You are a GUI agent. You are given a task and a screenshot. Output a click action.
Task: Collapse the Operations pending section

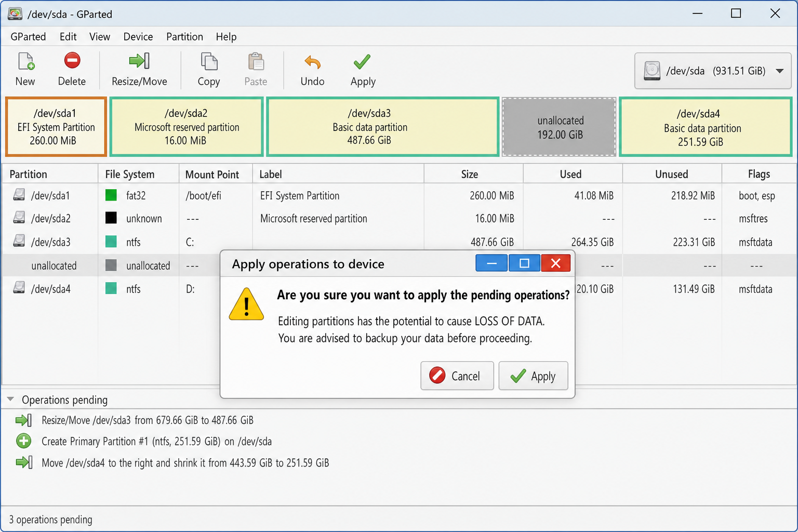click(x=10, y=399)
